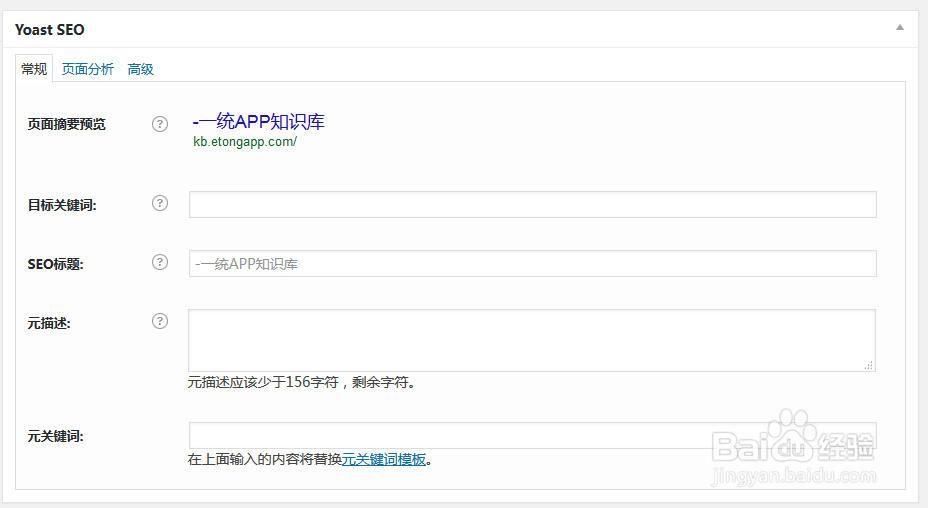Click the 元关键词: label
928x508 pixels.
point(56,436)
